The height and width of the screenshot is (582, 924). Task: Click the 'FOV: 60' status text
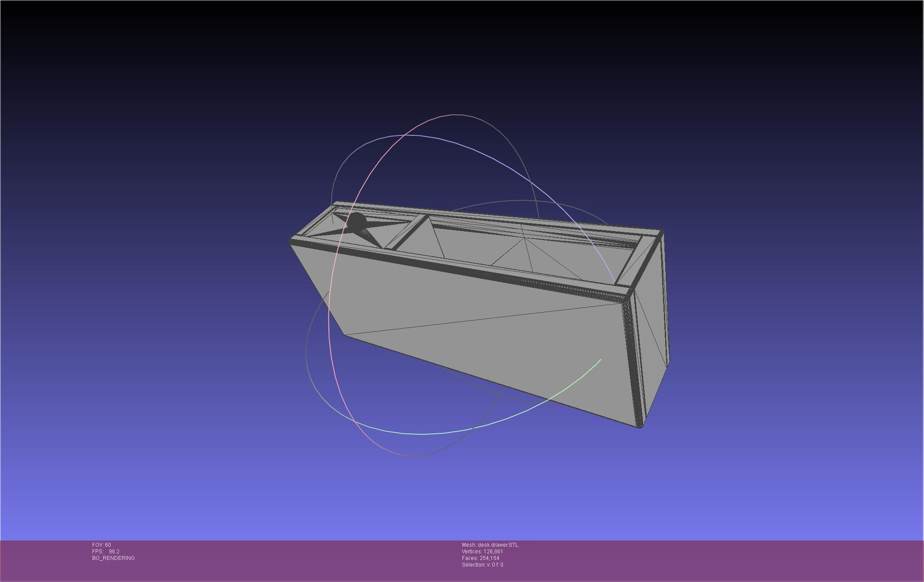point(101,545)
